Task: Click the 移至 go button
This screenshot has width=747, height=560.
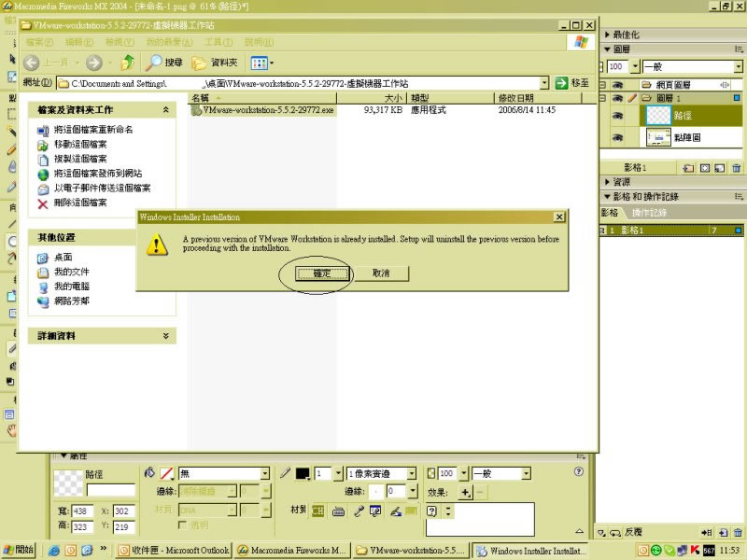Action: 571,83
